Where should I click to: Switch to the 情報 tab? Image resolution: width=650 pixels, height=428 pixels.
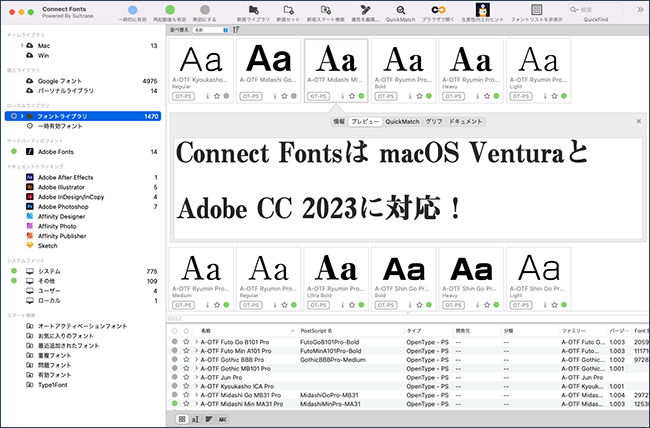pos(339,122)
